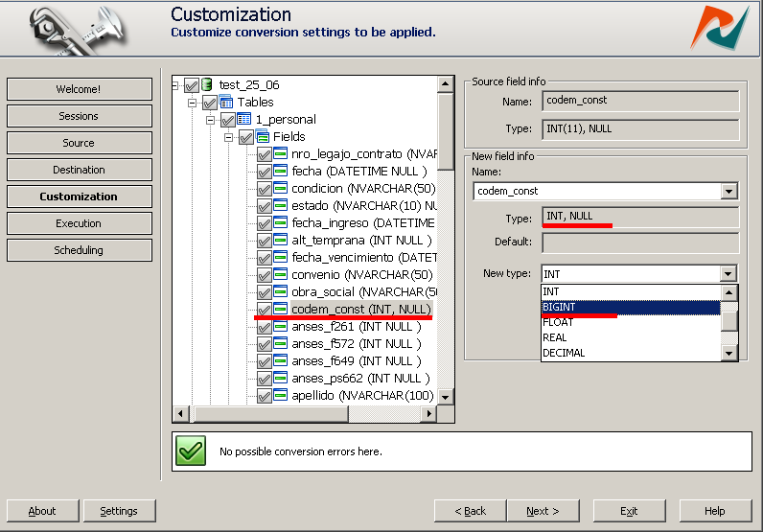763x532 pixels.
Task: Select the obra_social field in tree
Action: point(364,292)
